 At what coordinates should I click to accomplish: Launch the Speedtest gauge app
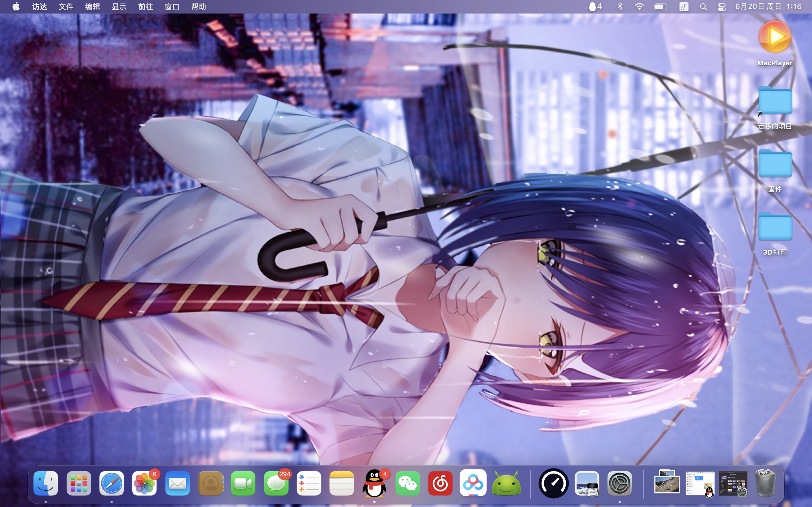(x=554, y=483)
